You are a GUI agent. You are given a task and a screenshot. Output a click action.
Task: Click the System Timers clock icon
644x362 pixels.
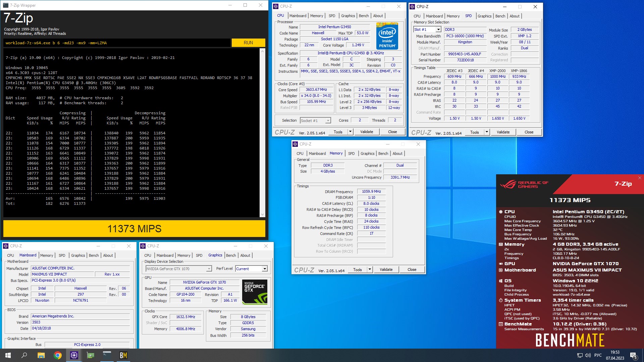click(x=500, y=300)
